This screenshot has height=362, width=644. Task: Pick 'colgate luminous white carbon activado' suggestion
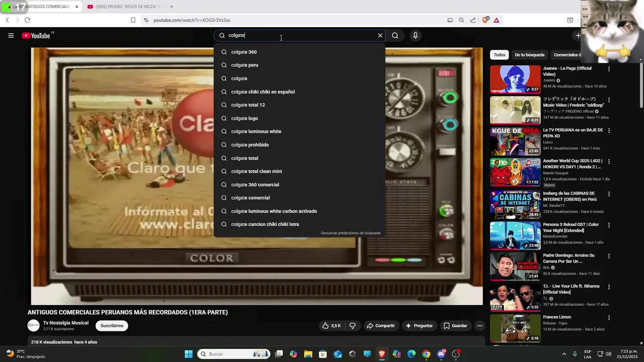click(299, 211)
